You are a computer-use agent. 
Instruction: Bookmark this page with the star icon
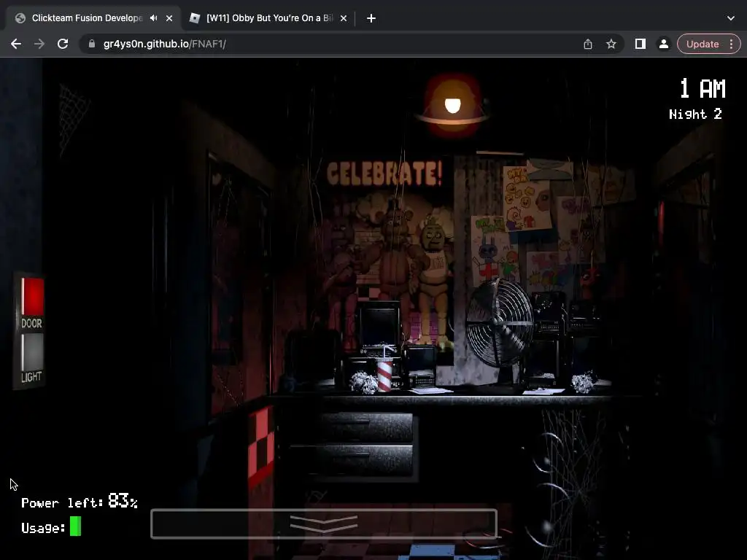(x=611, y=44)
